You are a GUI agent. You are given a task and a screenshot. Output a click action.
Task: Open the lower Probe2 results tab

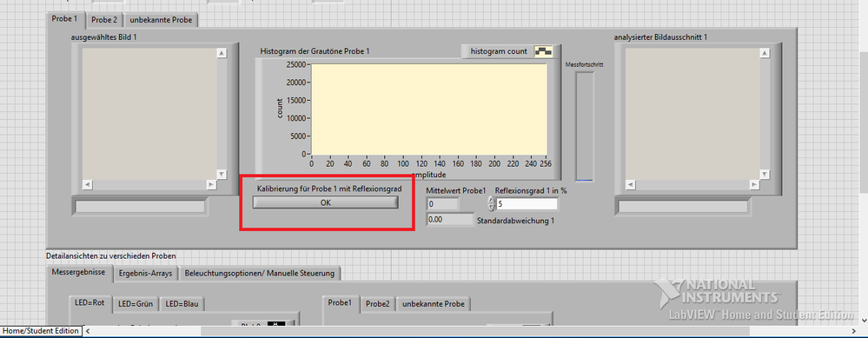pyautogui.click(x=378, y=304)
